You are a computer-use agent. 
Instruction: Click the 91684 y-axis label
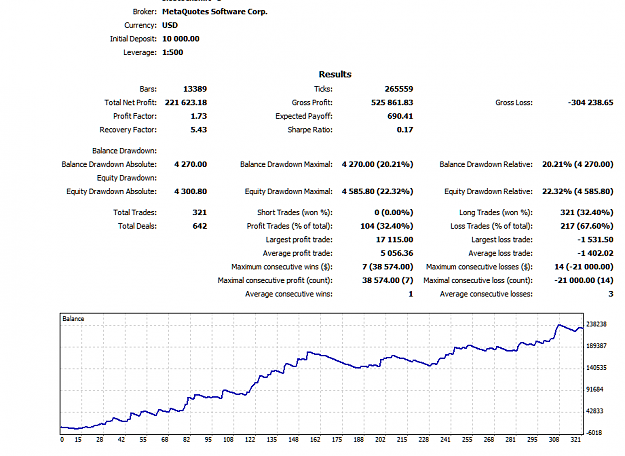click(595, 389)
